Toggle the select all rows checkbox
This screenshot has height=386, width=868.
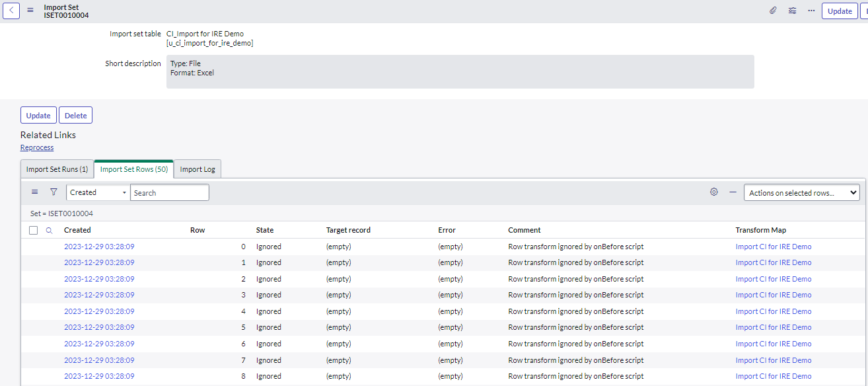click(x=34, y=230)
